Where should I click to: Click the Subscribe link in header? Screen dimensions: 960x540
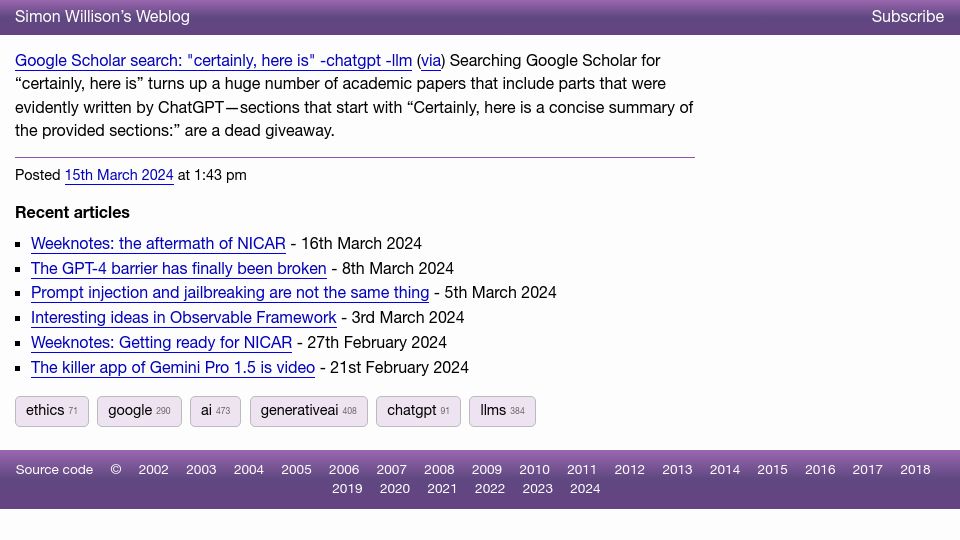tap(907, 17)
